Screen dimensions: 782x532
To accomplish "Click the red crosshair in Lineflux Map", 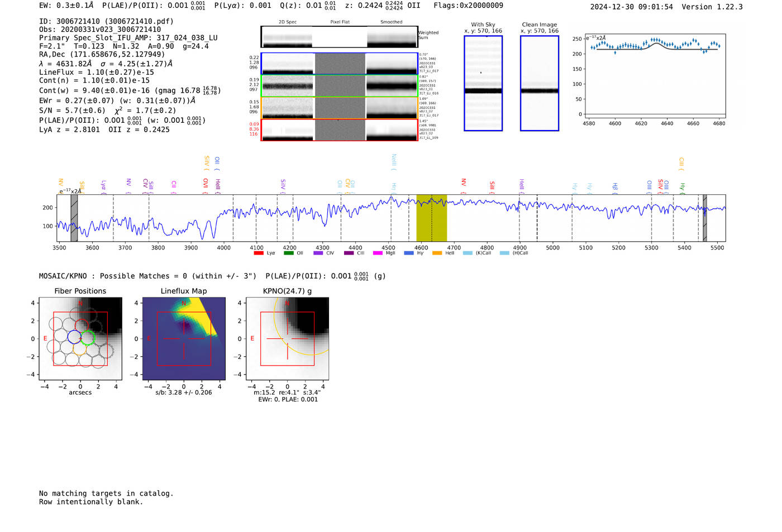I will pyautogui.click(x=184, y=339).
